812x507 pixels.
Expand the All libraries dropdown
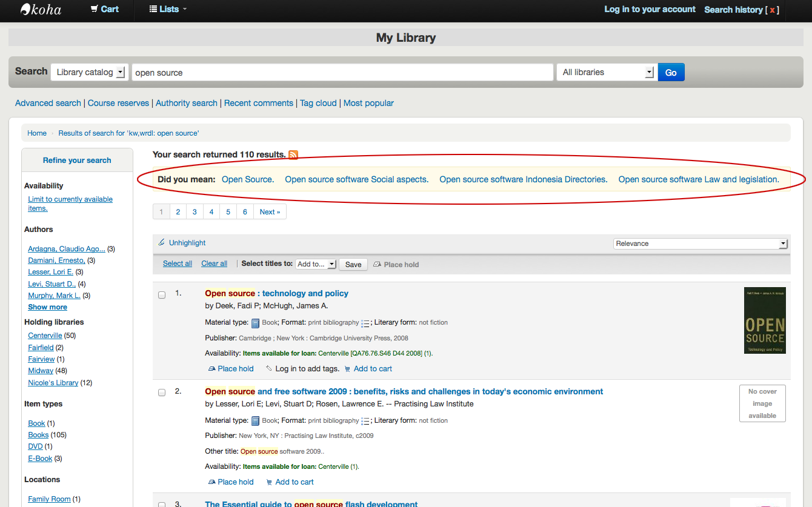[606, 73]
